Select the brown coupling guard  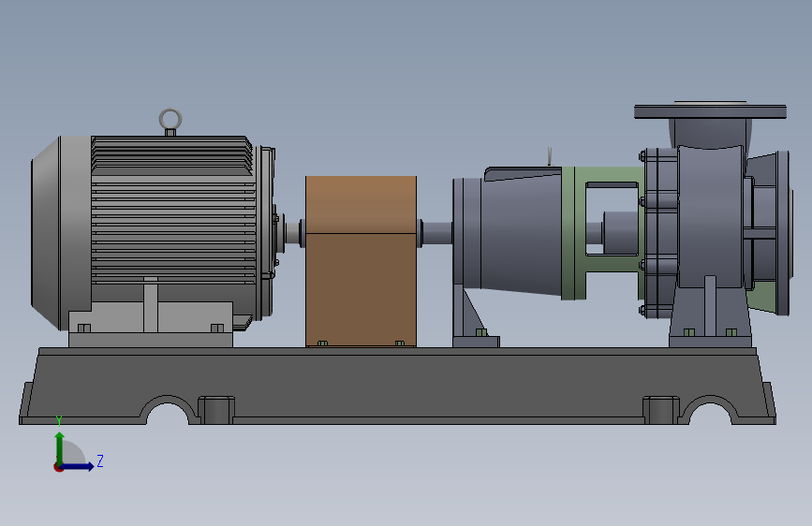tap(361, 261)
